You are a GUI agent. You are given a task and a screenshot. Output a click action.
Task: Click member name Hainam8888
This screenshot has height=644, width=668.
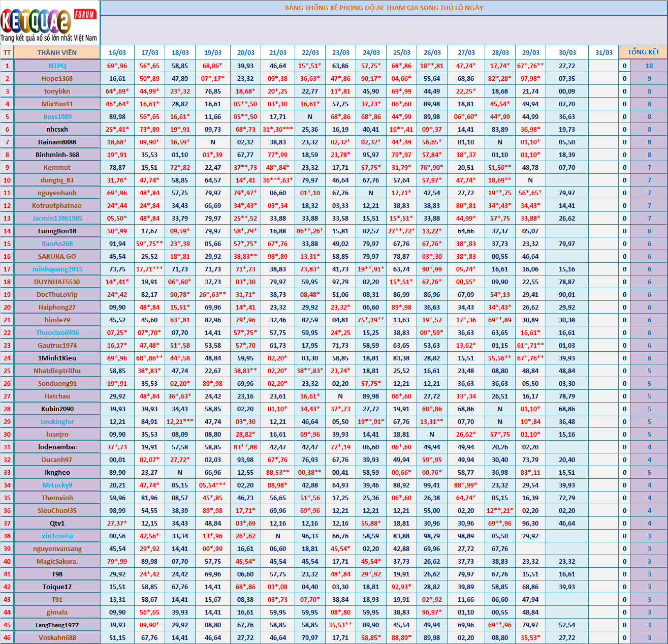coord(57,142)
